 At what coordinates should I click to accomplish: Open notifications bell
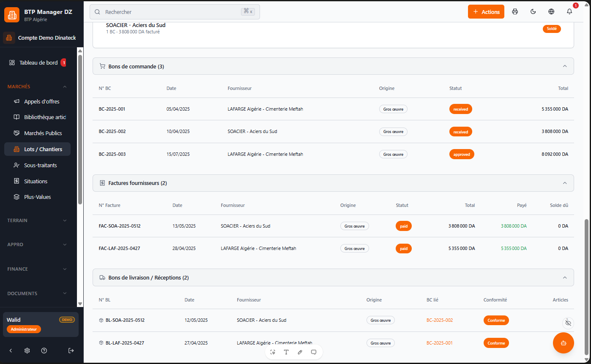pos(569,12)
